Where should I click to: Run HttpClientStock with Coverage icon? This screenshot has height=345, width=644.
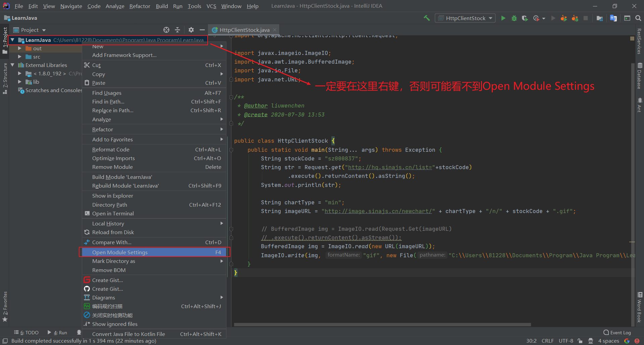[525, 18]
